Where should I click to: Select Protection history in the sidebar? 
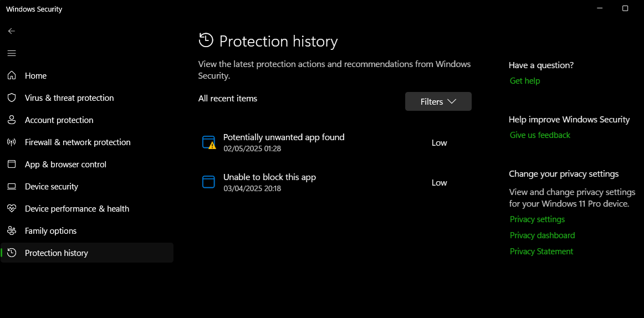tap(56, 253)
